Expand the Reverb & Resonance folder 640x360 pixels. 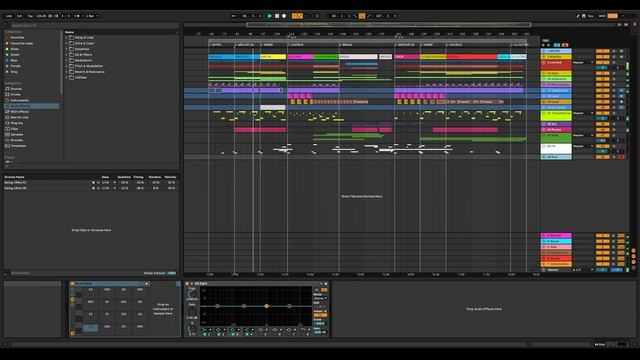[67, 71]
